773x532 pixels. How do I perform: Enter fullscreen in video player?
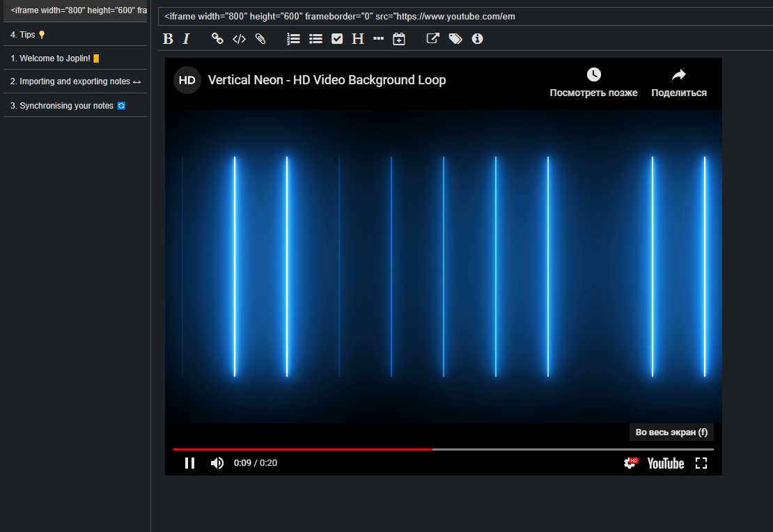[701, 463]
